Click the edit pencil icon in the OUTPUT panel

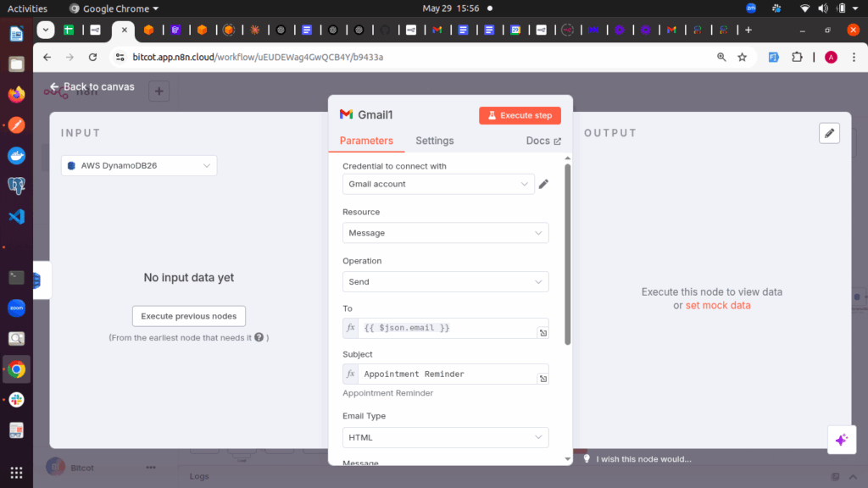coord(829,133)
